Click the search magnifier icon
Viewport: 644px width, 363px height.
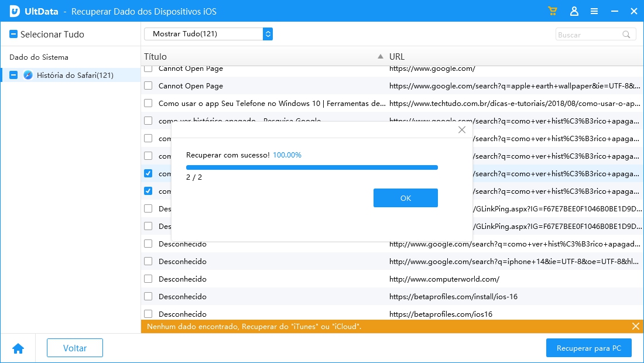tap(627, 35)
